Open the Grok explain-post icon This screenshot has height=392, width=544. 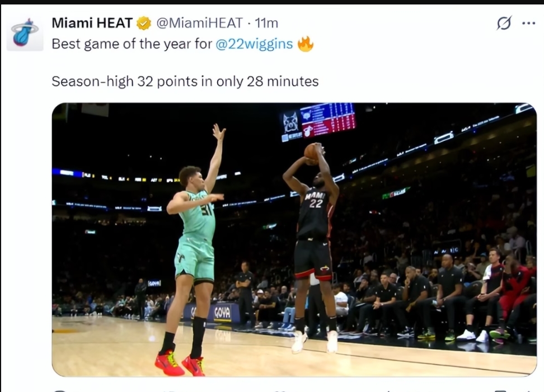(504, 23)
